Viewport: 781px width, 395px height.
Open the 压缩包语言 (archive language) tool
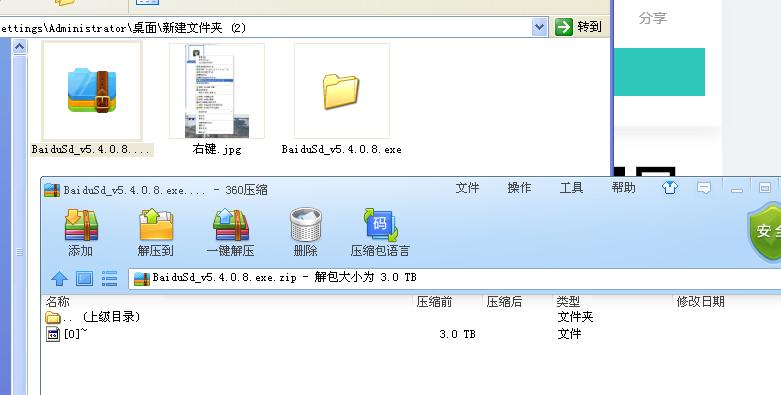[380, 233]
